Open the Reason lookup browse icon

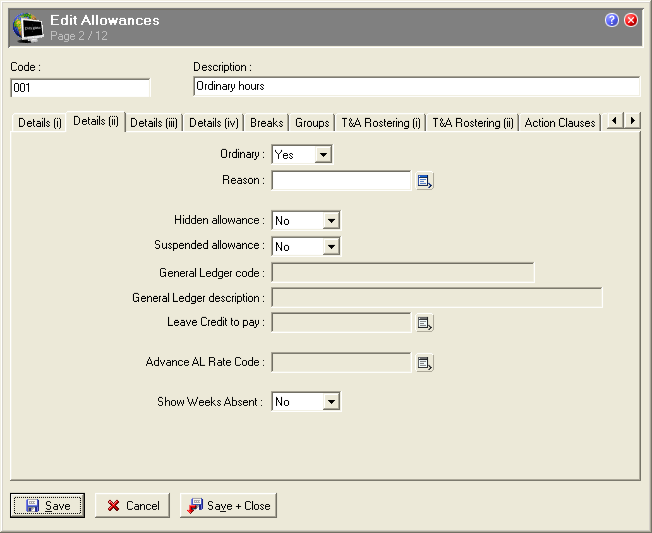(x=424, y=181)
